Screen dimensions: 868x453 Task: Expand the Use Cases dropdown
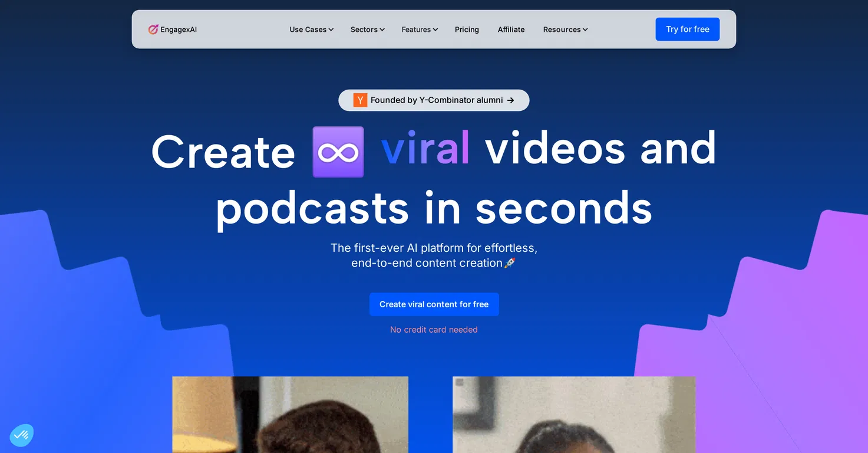coord(312,29)
